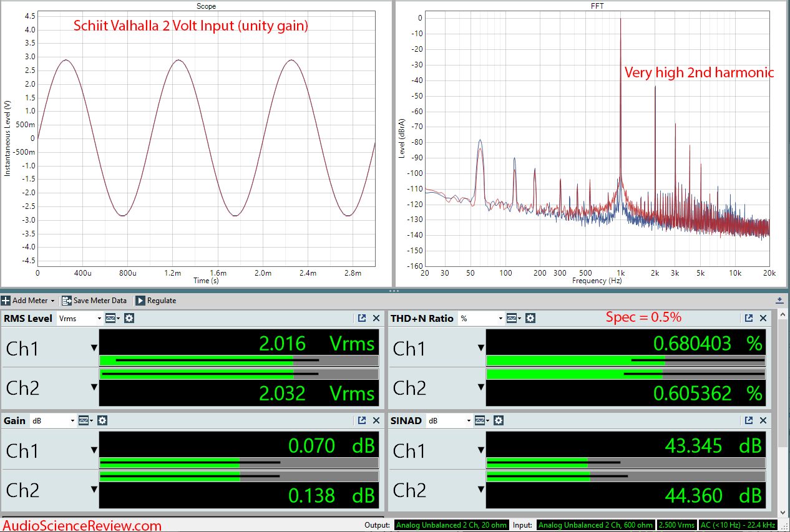
Task: Click the FFT Frequency (Hz) axis label
Action: 597,281
